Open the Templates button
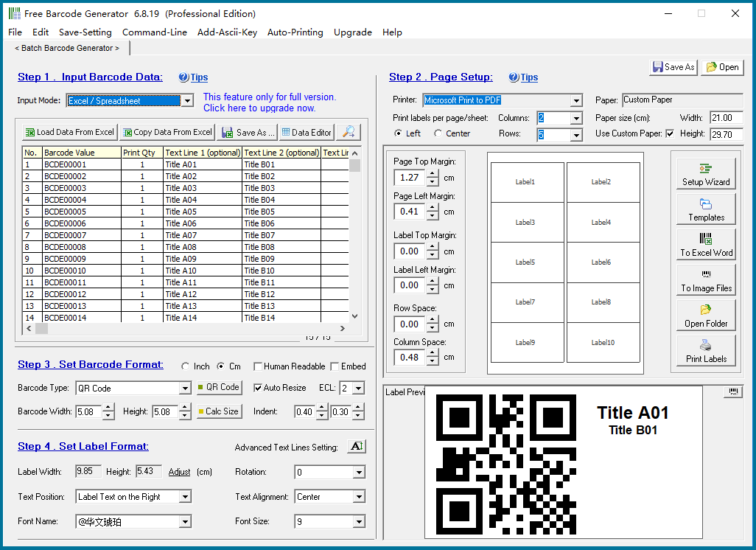The width and height of the screenshot is (756, 550). point(706,210)
